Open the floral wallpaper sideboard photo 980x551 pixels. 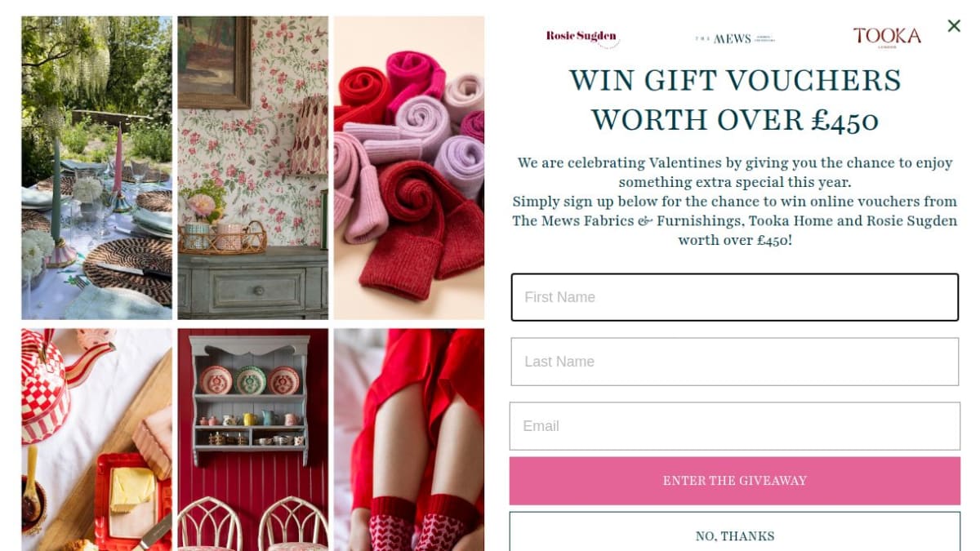pos(253,167)
